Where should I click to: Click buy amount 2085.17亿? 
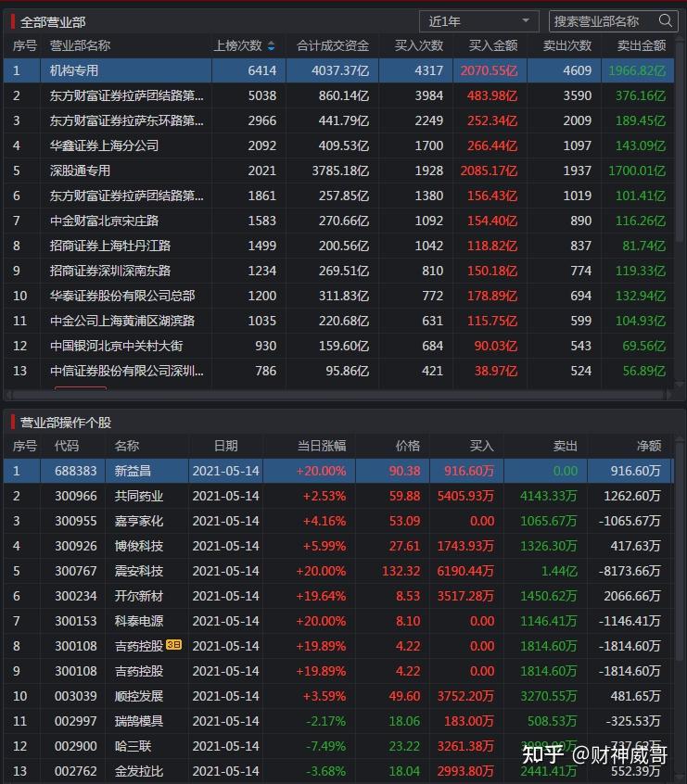pos(489,171)
